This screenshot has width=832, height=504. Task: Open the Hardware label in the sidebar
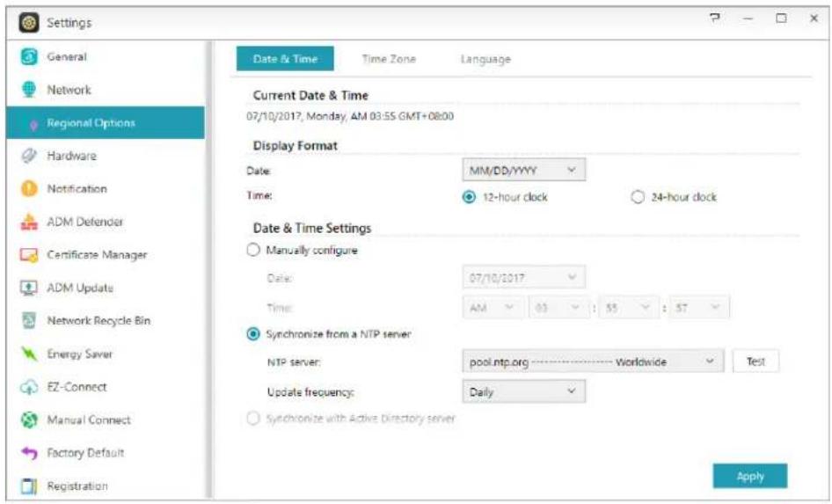coord(71,156)
